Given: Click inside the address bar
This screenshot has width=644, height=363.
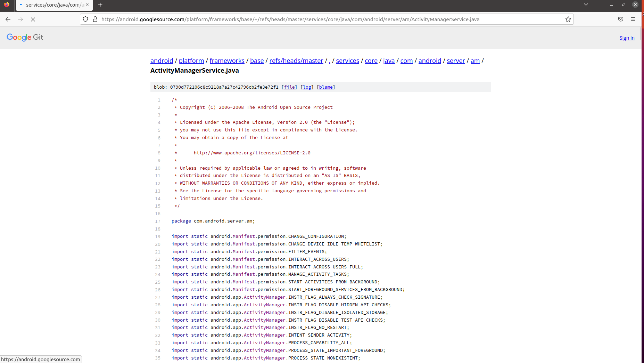Looking at the screenshot, I should click(313, 19).
